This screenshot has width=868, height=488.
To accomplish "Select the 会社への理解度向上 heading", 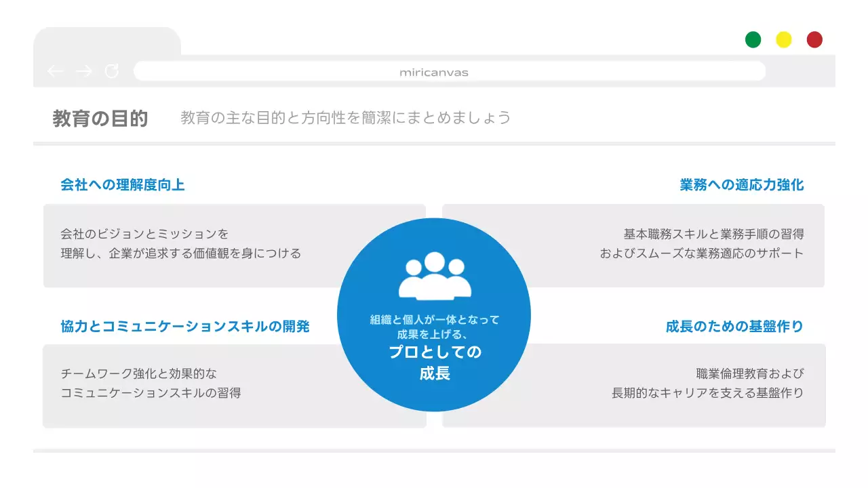I will coord(124,184).
